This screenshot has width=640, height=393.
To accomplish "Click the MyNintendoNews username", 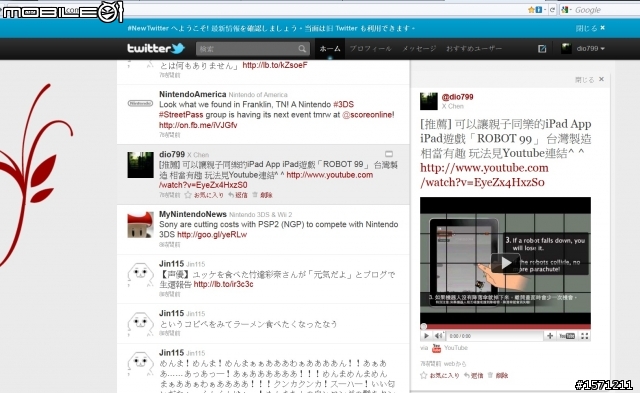I will (x=193, y=214).
